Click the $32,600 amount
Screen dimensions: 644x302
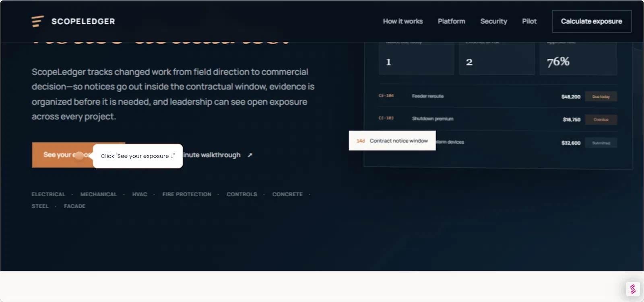click(x=571, y=143)
